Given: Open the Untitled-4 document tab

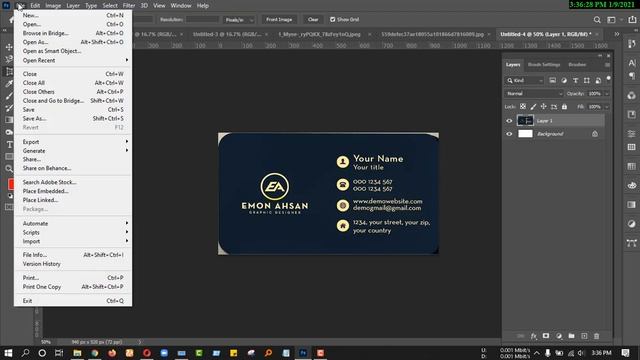Looking at the screenshot, I should (x=546, y=34).
